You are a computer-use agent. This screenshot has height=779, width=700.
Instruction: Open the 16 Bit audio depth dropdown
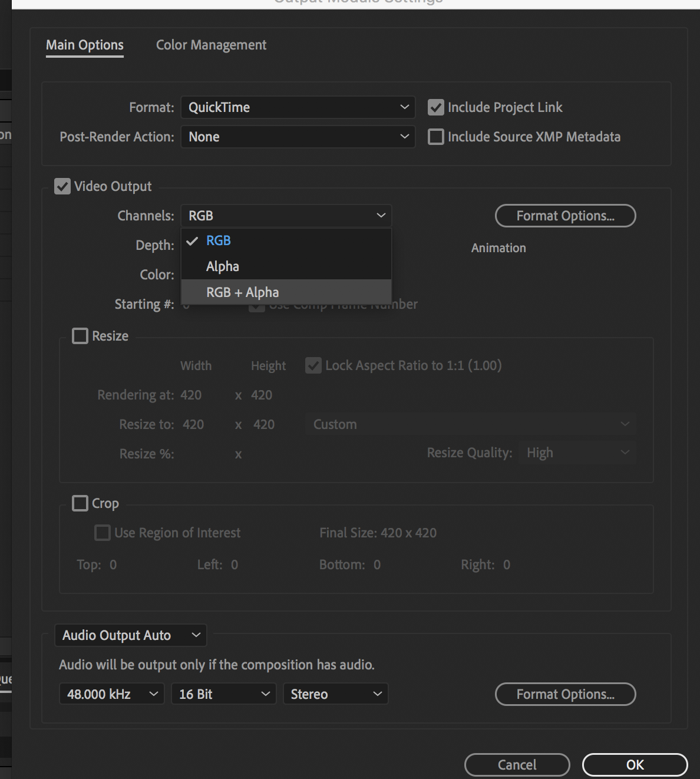click(x=224, y=694)
